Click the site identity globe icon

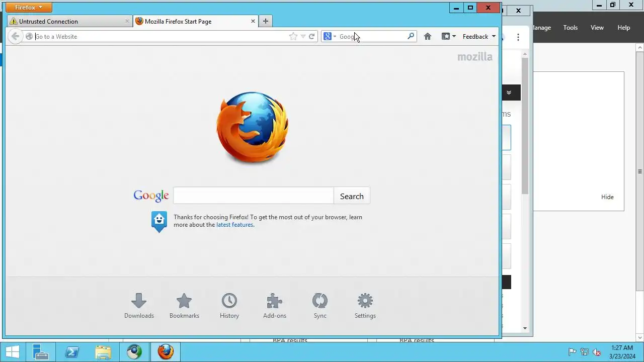[x=29, y=36]
